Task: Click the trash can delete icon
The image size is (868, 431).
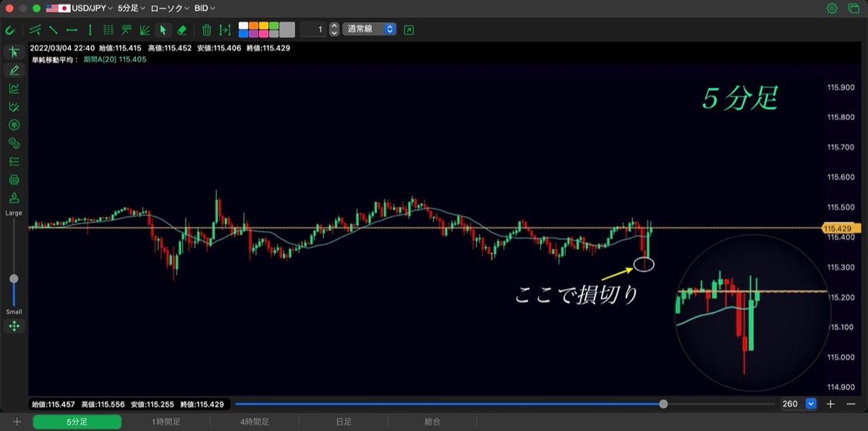Action: (x=207, y=30)
